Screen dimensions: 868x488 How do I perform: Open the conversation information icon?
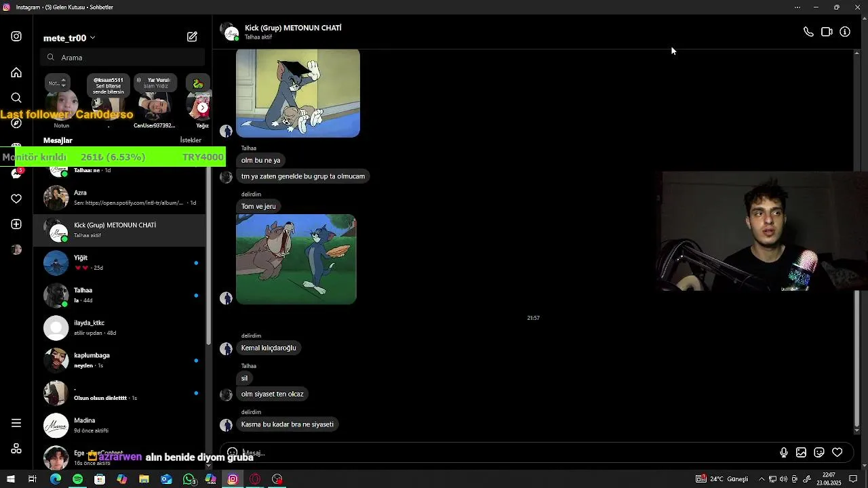coord(845,32)
